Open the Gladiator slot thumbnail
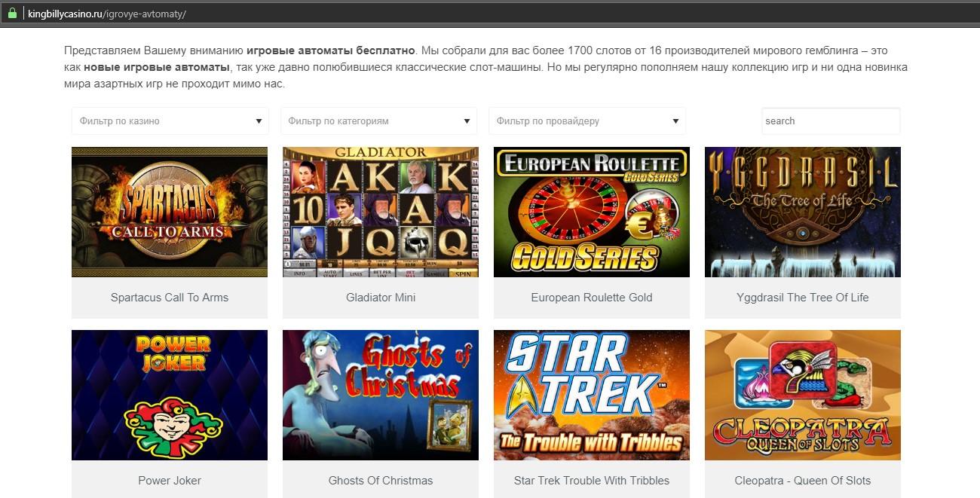Image resolution: width=980 pixels, height=498 pixels. 381,212
